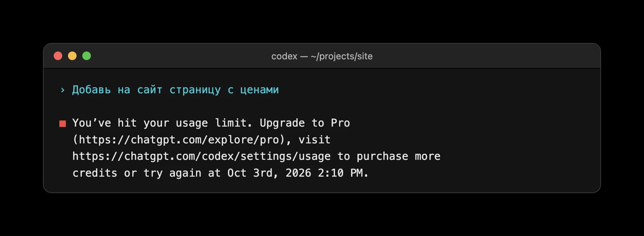Click the window title codex — ~/projects/site

(322, 56)
